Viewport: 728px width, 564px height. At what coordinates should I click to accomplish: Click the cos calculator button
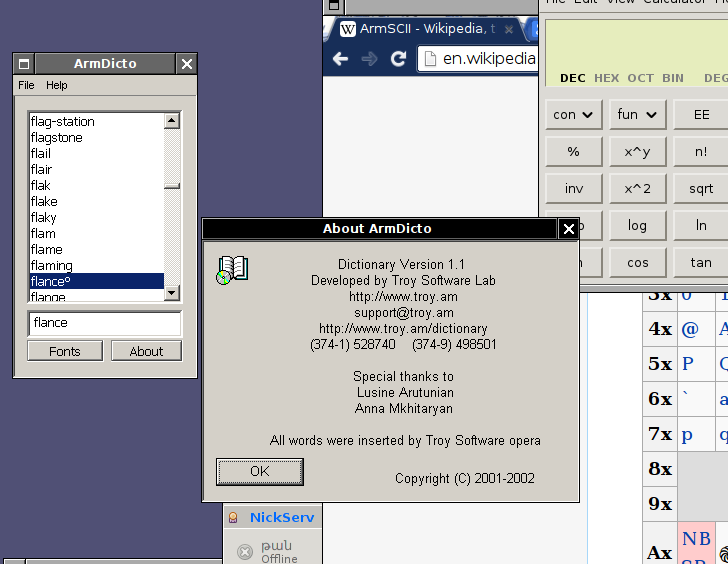point(637,263)
